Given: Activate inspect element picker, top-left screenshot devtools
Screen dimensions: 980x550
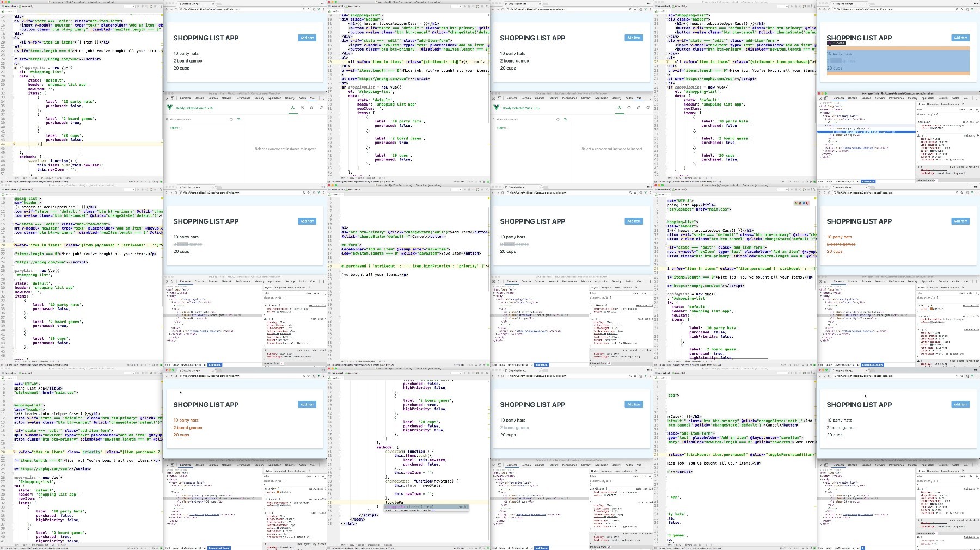Looking at the screenshot, I should 167,98.
